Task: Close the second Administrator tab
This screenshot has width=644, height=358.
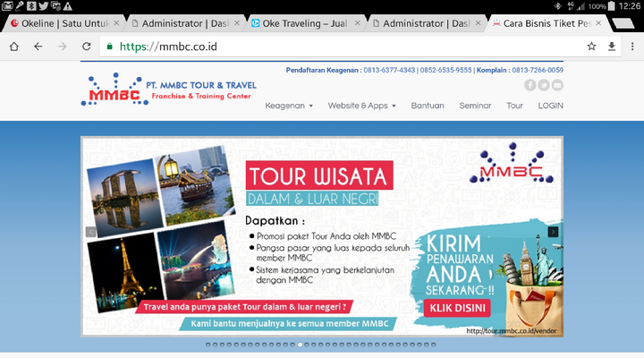Action: coord(478,23)
